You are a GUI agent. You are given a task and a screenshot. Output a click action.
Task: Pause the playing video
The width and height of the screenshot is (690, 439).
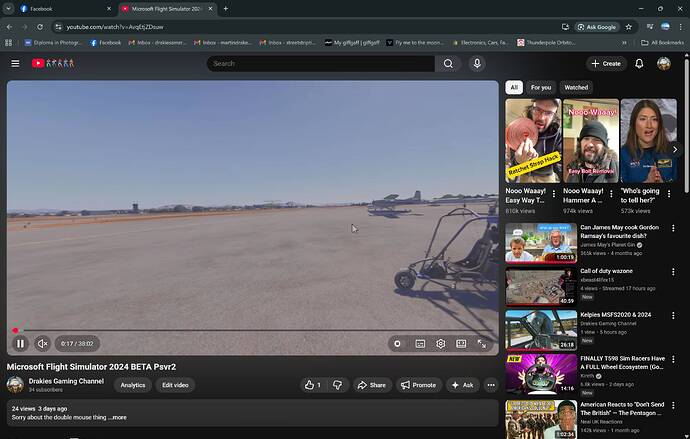tap(20, 344)
